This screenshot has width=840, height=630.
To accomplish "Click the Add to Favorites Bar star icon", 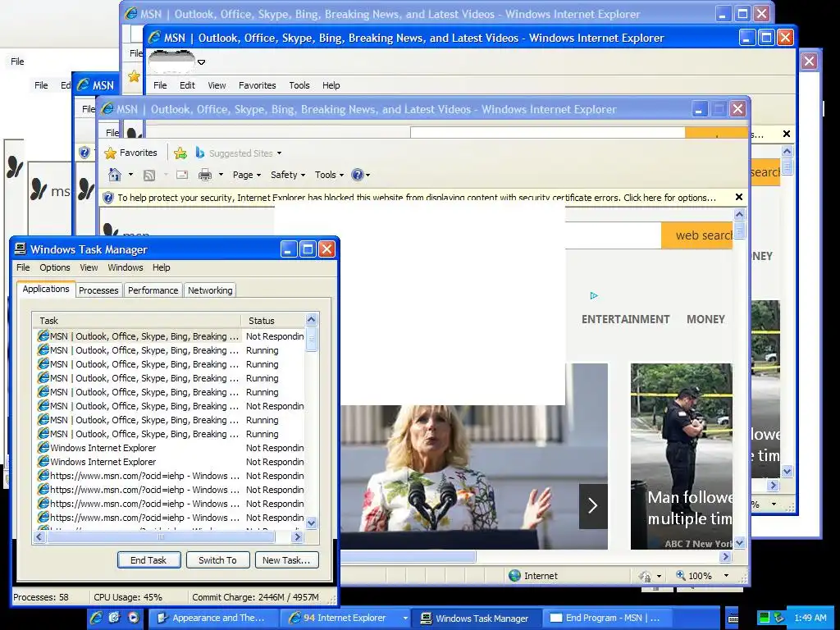I will click(180, 153).
